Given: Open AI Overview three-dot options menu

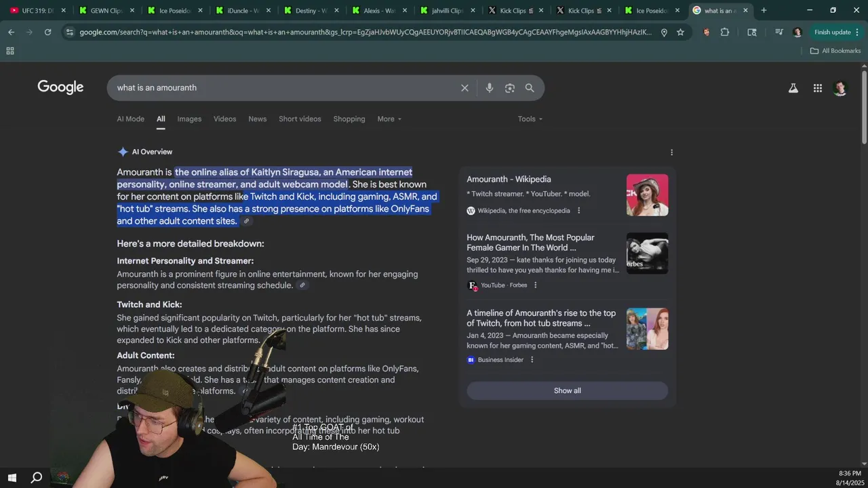Looking at the screenshot, I should [671, 152].
